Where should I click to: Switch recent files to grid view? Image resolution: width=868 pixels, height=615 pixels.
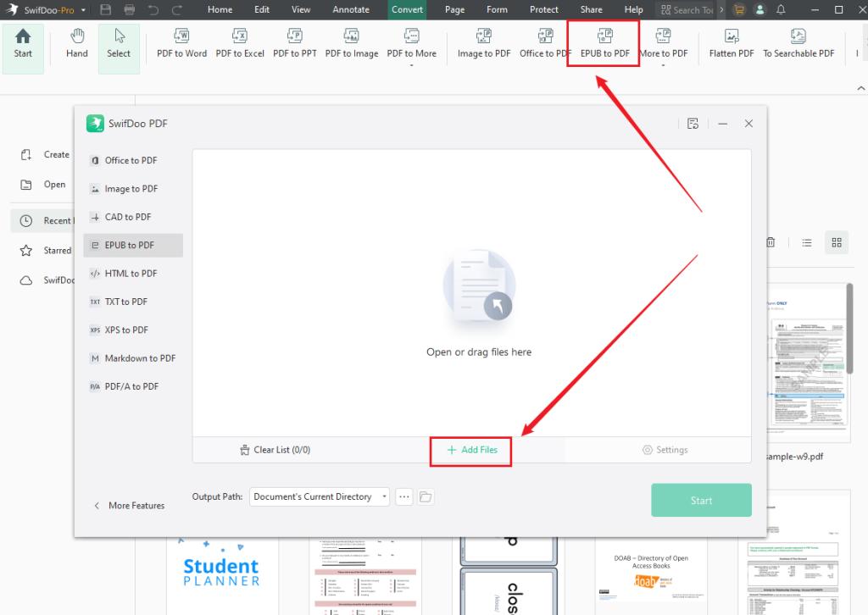836,242
